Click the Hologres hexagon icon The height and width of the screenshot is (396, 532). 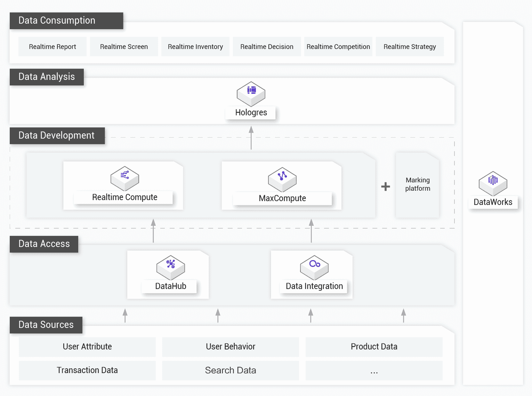pyautogui.click(x=251, y=94)
